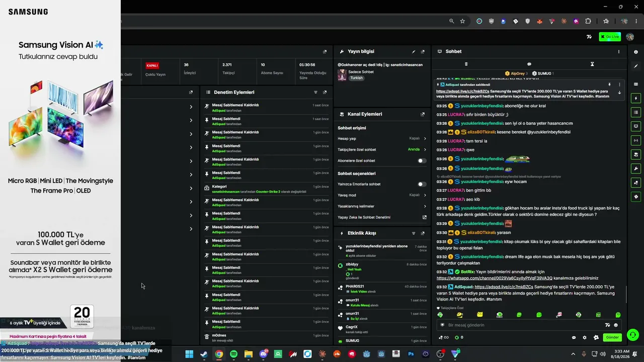Edit the Yayın bilgisi stream info
This screenshot has height=362, width=644.
pyautogui.click(x=414, y=52)
